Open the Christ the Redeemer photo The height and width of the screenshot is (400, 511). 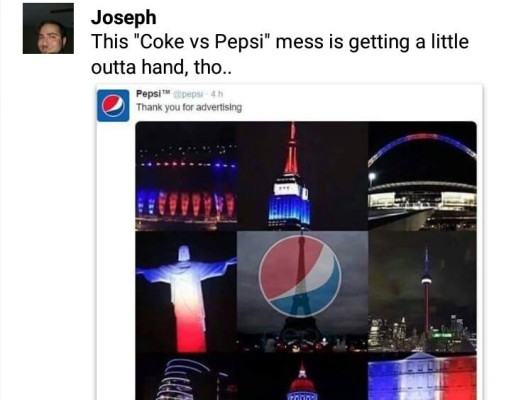(186, 291)
